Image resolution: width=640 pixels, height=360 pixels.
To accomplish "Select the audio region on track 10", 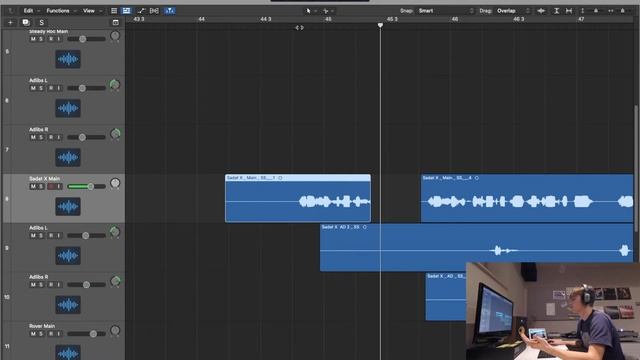I will (446, 296).
